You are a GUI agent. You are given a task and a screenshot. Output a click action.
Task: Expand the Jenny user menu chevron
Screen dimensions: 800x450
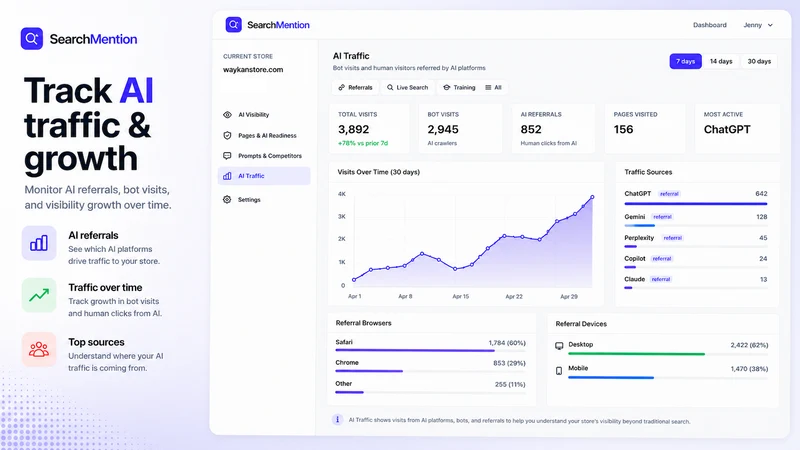770,25
